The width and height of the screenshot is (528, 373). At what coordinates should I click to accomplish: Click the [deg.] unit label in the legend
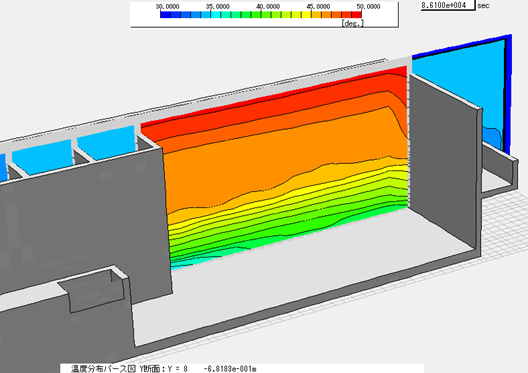pyautogui.click(x=353, y=23)
